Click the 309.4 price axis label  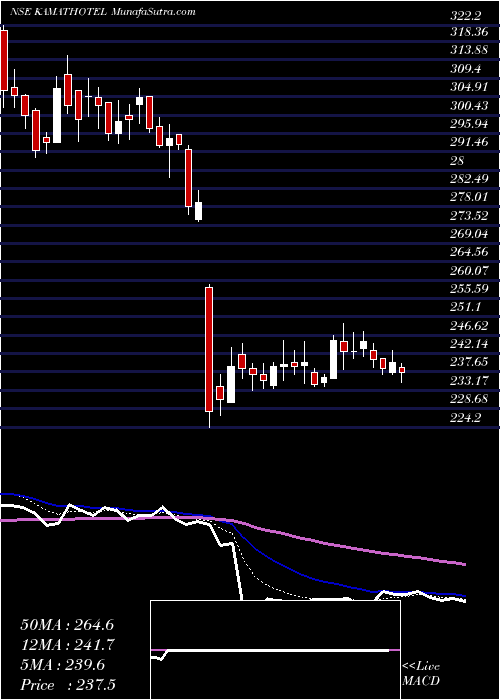pyautogui.click(x=466, y=69)
